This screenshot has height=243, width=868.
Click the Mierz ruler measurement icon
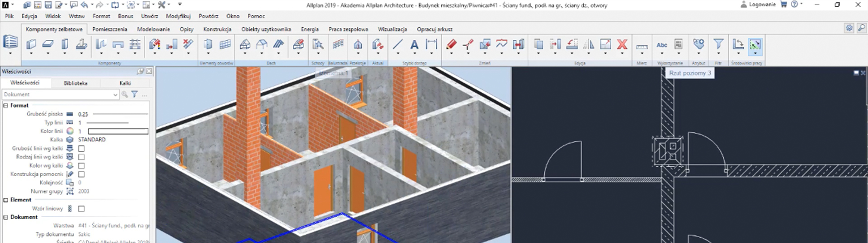[642, 46]
